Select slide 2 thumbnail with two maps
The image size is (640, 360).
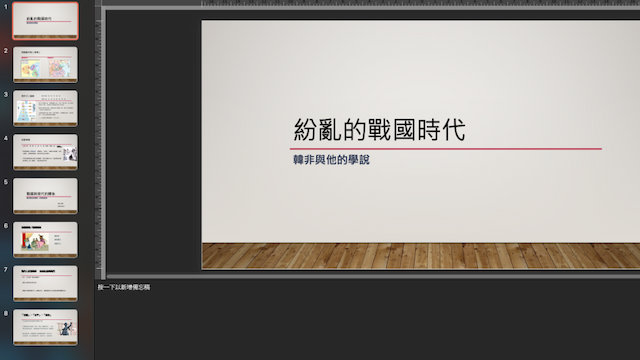(45, 64)
